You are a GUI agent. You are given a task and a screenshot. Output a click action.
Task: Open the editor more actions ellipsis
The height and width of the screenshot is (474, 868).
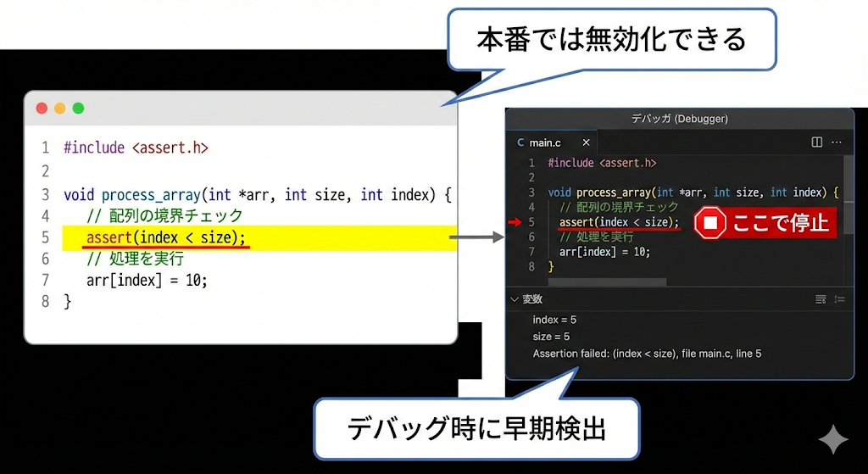pyautogui.click(x=837, y=142)
